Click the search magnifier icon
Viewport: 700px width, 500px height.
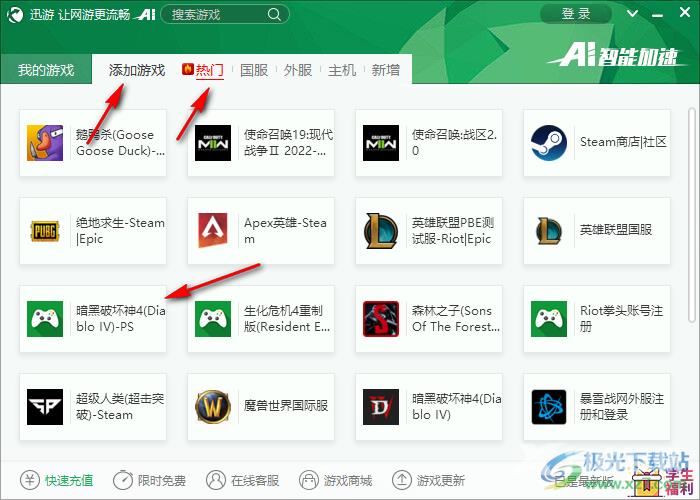pos(274,15)
